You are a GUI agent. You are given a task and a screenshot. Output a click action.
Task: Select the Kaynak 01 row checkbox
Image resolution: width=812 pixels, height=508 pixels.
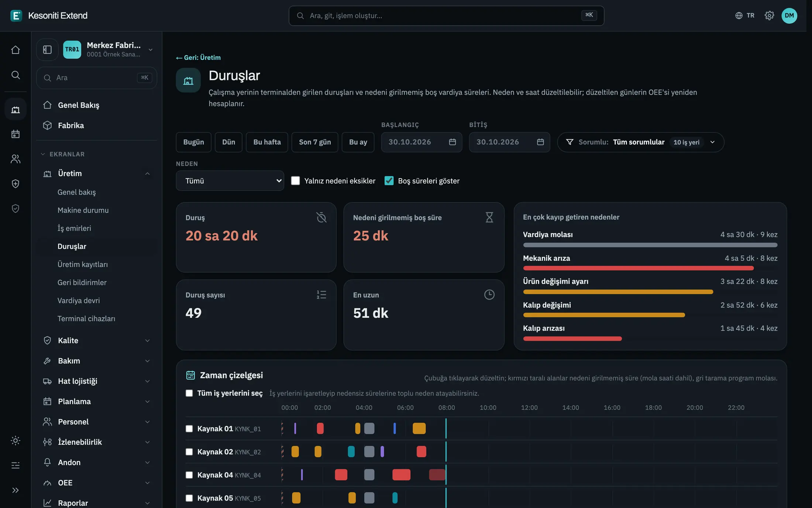pos(189,429)
